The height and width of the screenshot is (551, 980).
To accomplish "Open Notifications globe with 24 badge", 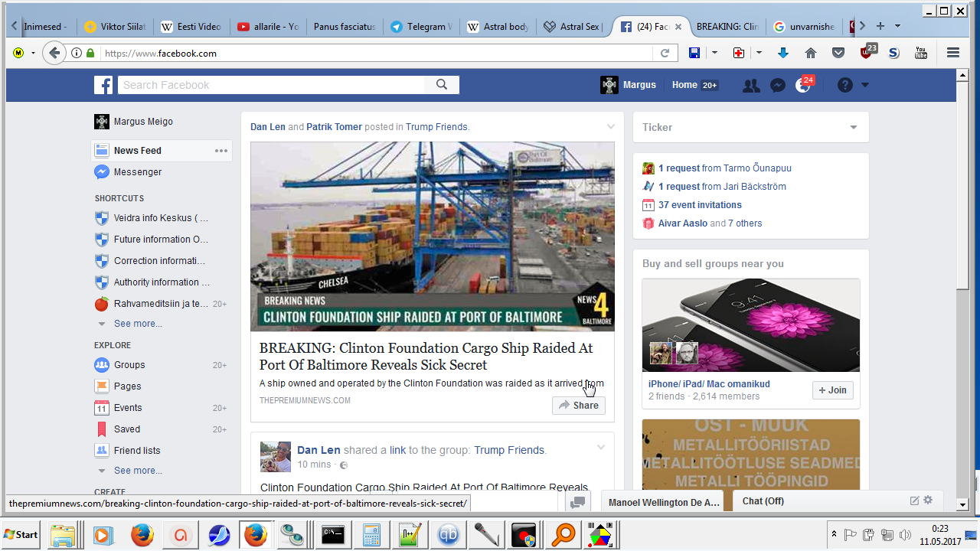I will tap(803, 85).
